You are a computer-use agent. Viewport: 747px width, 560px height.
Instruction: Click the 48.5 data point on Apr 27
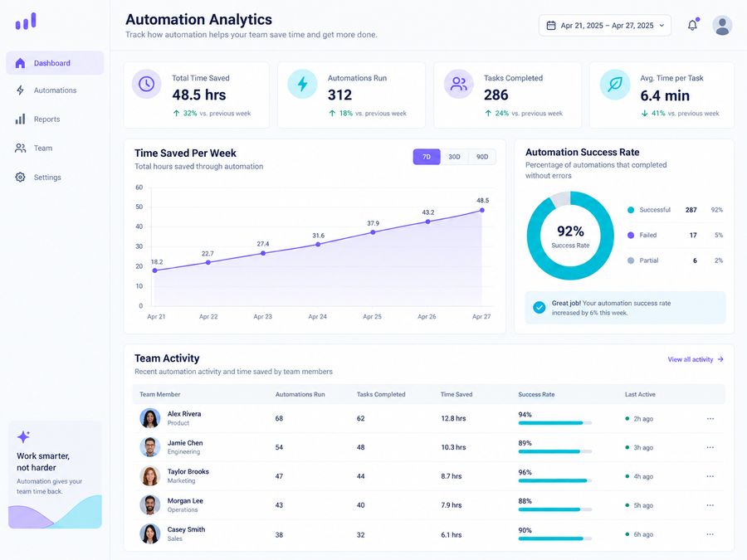482,210
